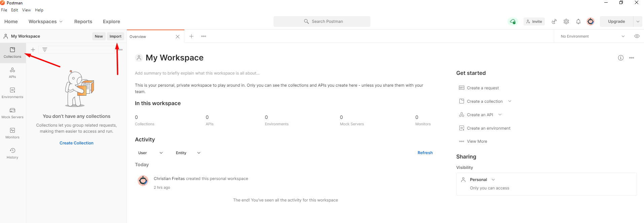Open the User filter dropdown
This screenshot has height=223, width=644.
(x=150, y=153)
